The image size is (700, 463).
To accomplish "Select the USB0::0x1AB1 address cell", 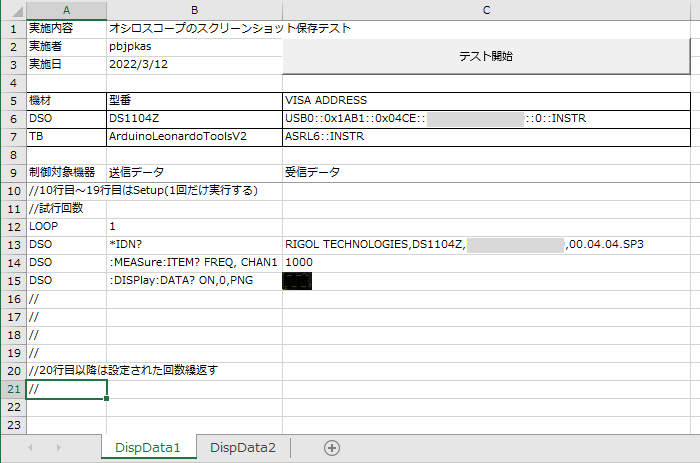I will [x=487, y=119].
